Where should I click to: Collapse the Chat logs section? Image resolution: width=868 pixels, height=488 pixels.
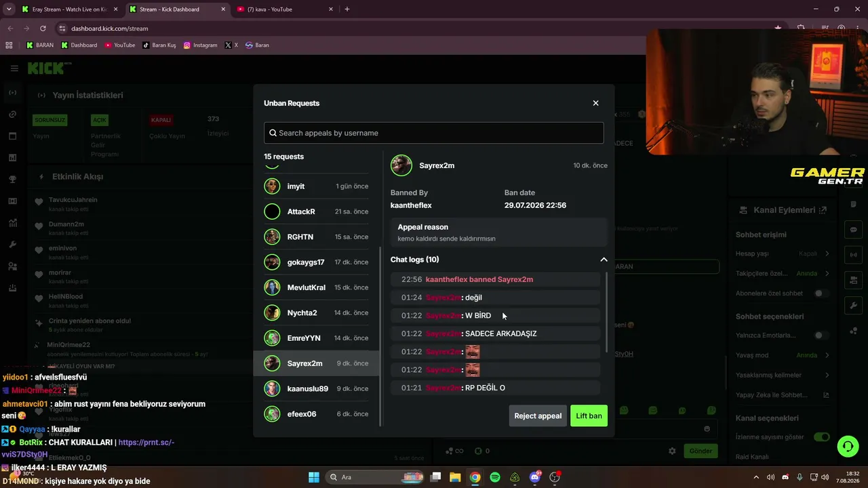tap(604, 260)
